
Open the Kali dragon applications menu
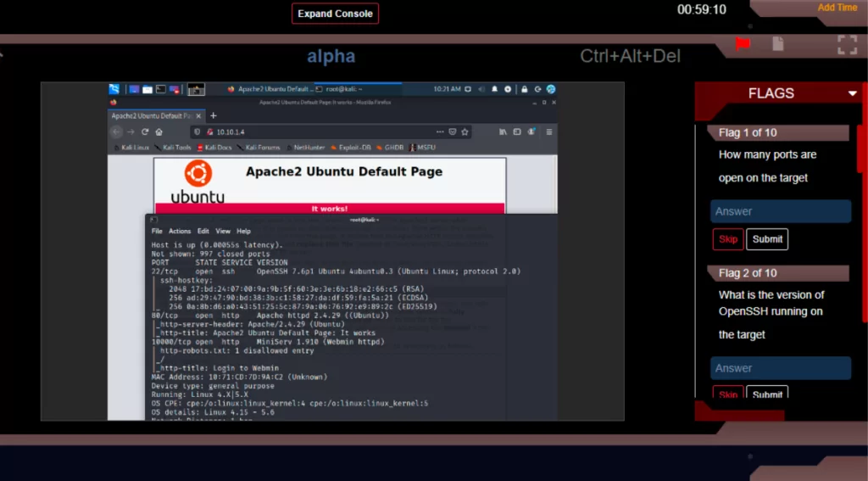[114, 89]
